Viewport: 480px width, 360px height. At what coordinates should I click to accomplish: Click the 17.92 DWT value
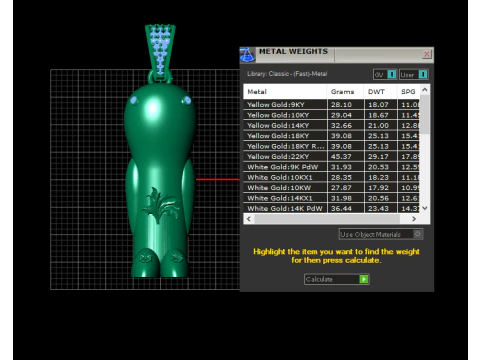point(378,188)
